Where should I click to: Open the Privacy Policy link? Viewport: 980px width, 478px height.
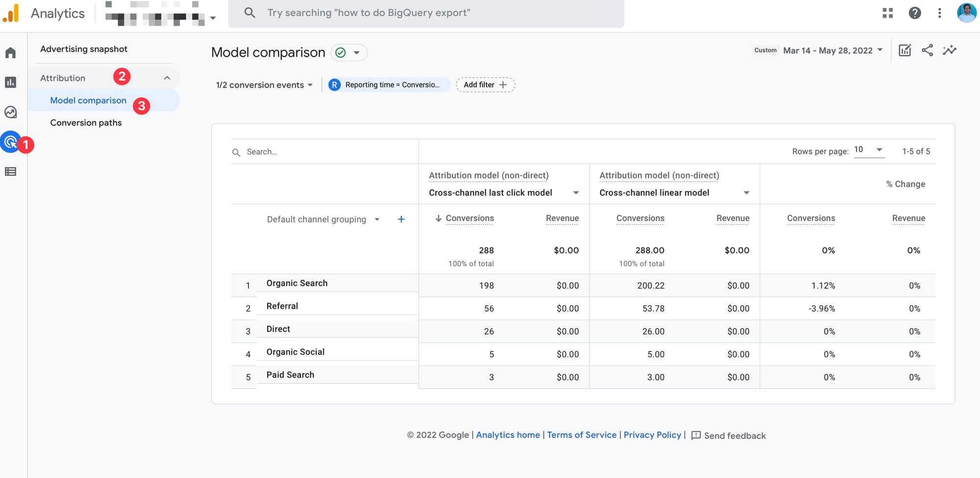(652, 435)
